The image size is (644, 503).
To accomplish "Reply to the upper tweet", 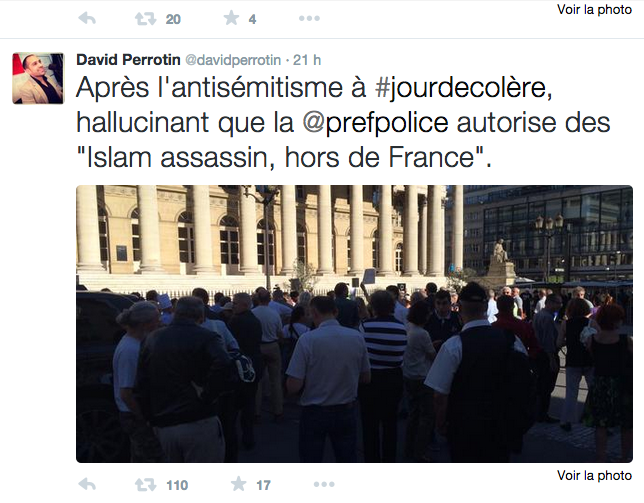I will click(x=87, y=18).
